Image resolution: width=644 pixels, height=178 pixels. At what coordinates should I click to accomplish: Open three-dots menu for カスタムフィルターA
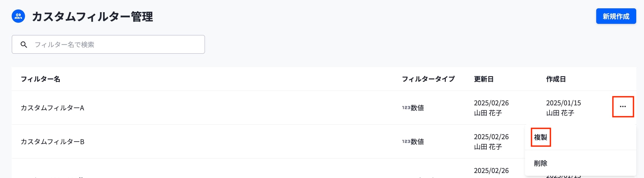tap(623, 107)
